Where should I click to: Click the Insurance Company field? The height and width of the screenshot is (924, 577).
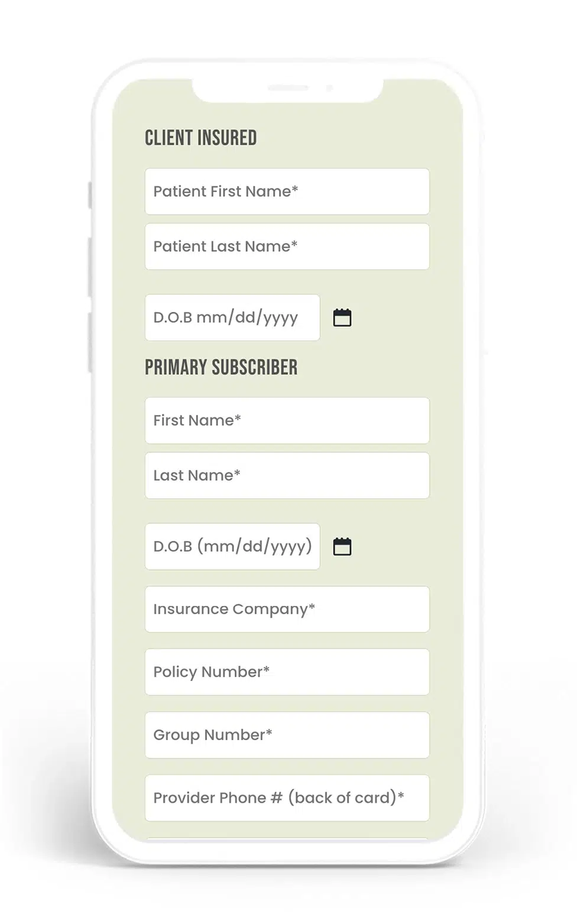point(287,609)
